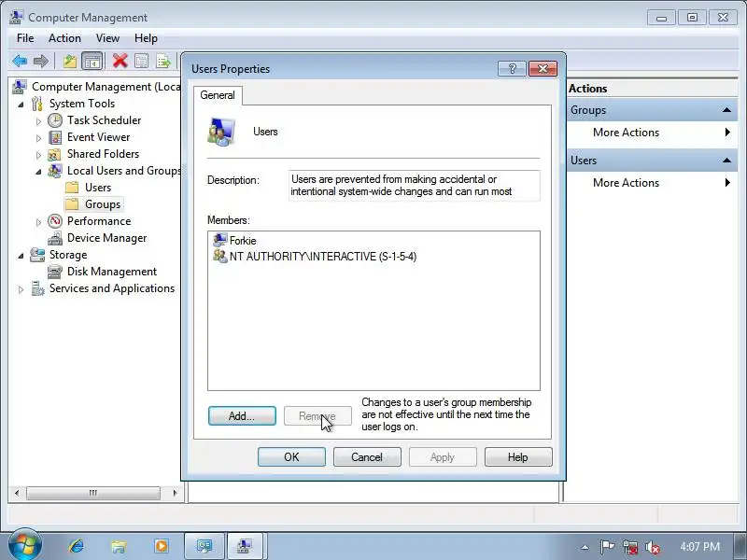Image resolution: width=747 pixels, height=560 pixels.
Task: Click the Performance gauge icon
Action: coord(55,221)
